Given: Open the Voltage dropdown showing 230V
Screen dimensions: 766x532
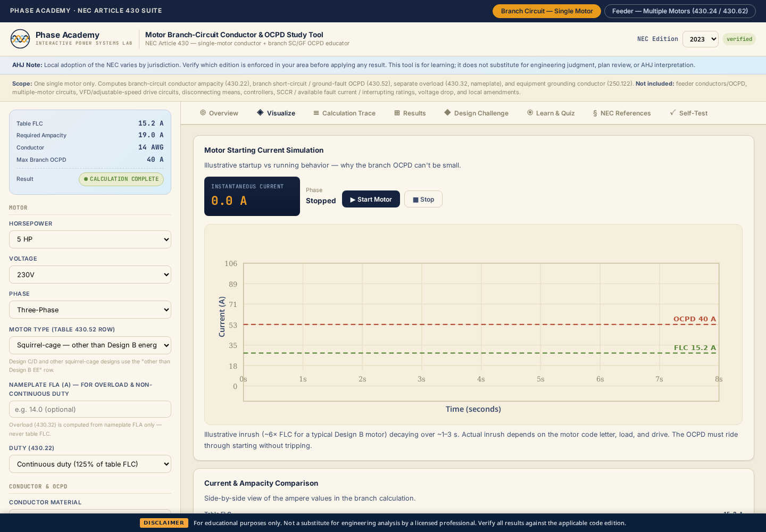Looking at the screenshot, I should pyautogui.click(x=90, y=275).
